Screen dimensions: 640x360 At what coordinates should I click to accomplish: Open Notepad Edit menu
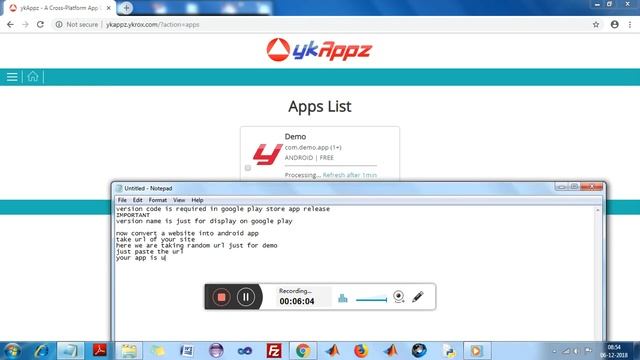pyautogui.click(x=138, y=200)
